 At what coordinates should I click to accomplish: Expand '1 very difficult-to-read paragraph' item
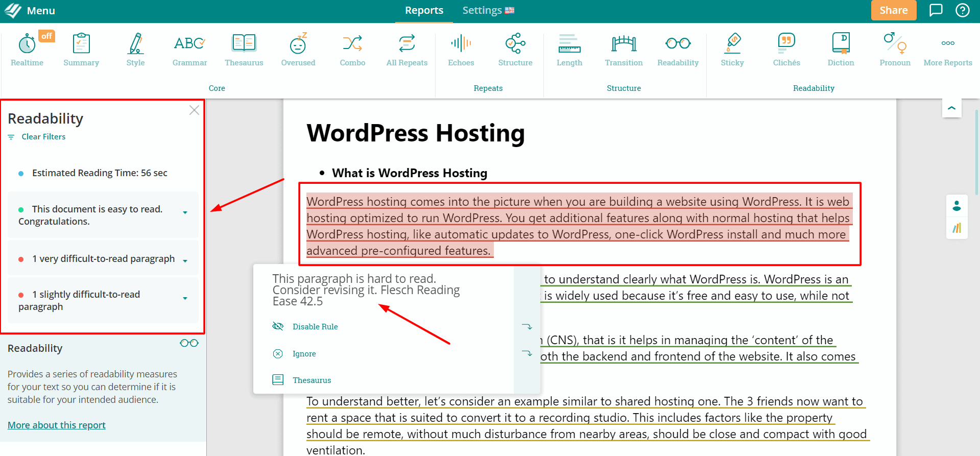(x=185, y=260)
